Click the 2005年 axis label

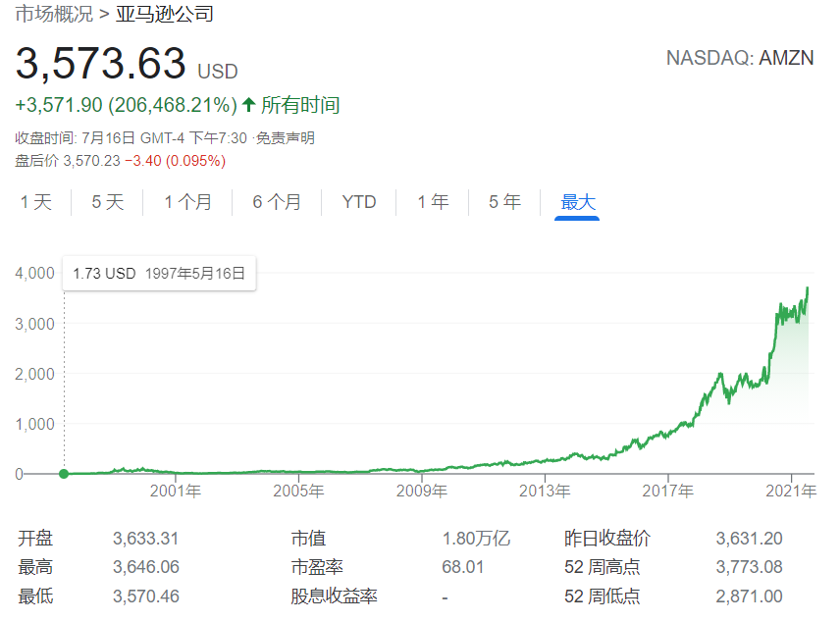pyautogui.click(x=298, y=491)
